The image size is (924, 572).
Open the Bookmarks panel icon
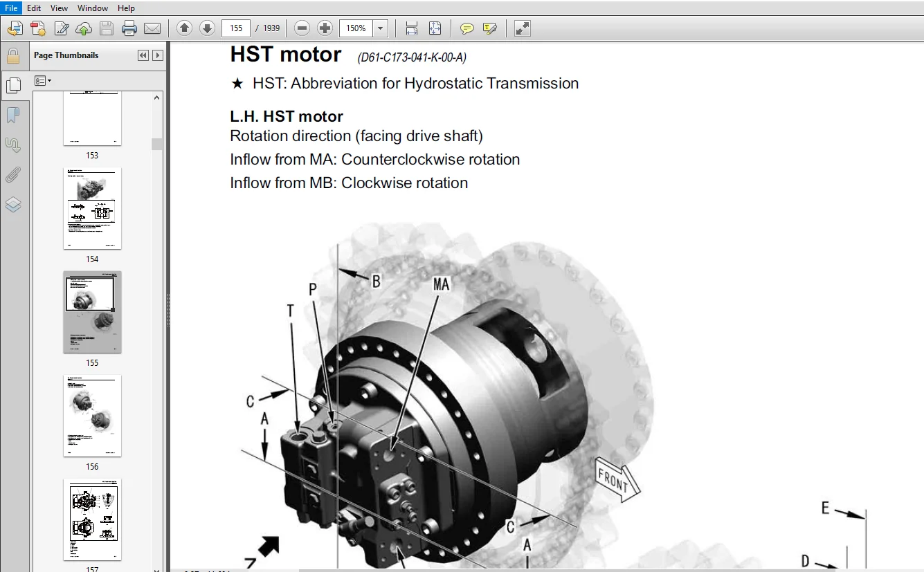coord(13,115)
